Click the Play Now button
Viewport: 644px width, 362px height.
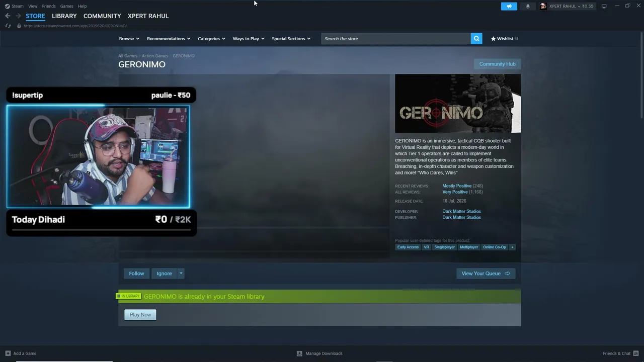[140, 315]
